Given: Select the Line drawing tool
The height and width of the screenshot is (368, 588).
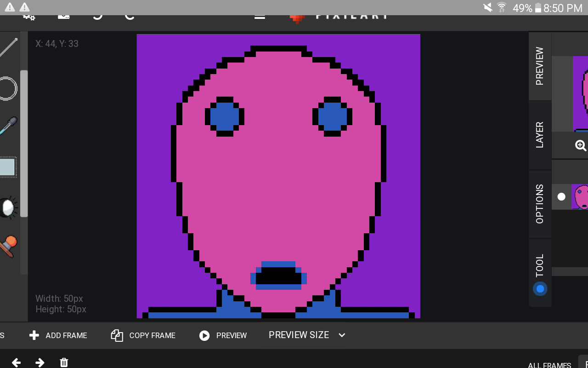Looking at the screenshot, I should 8,48.
